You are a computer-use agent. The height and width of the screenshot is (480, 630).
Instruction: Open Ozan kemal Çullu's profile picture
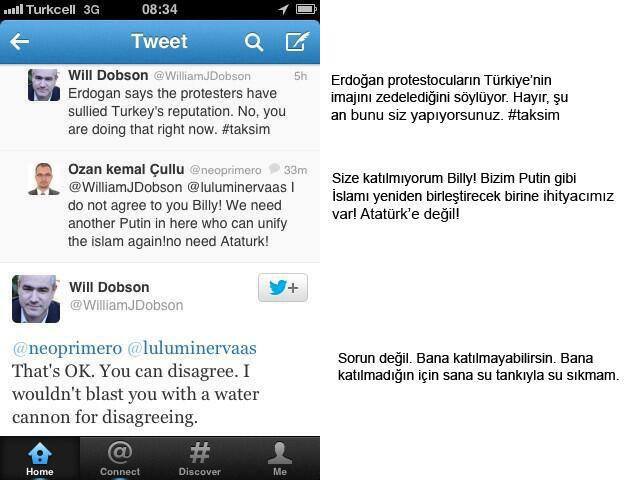tap(44, 179)
